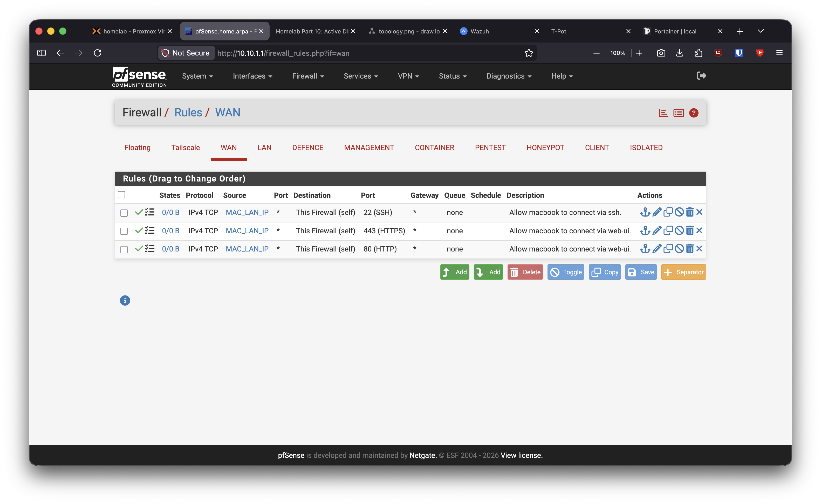The image size is (821, 504).
Task: Click the anchor icon on 80 (HTTP) row
Action: tap(645, 249)
